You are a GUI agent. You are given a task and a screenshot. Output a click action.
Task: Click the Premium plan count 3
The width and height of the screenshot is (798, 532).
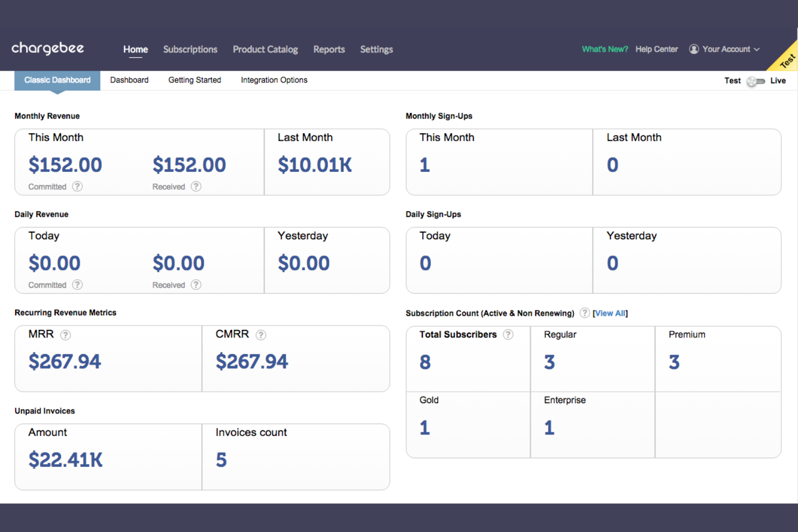pyautogui.click(x=674, y=362)
